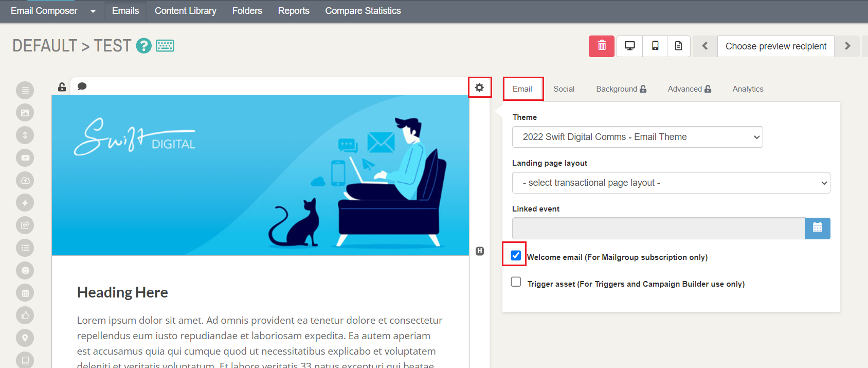
Task: Click the cloud upload sidebar icon
Action: pyautogui.click(x=25, y=180)
